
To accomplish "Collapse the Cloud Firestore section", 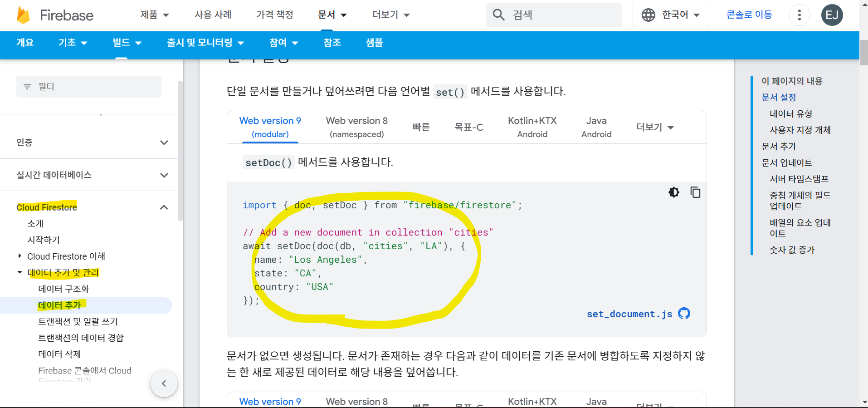I will coord(164,207).
